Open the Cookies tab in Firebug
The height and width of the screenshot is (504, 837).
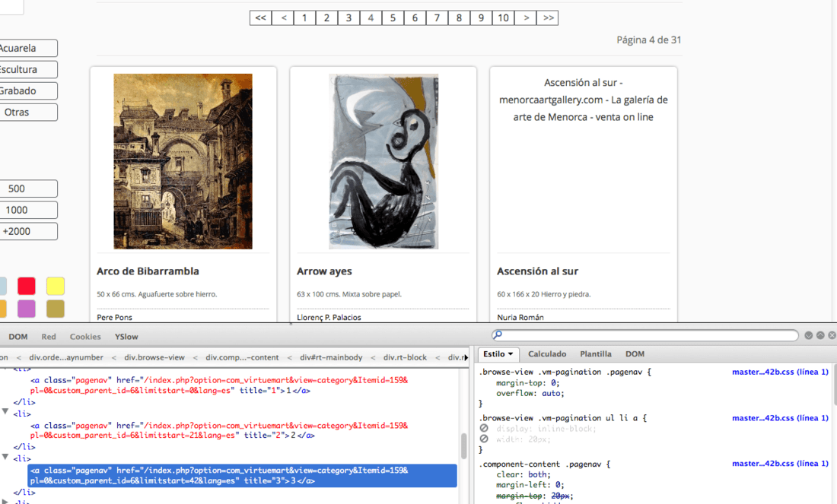(85, 337)
